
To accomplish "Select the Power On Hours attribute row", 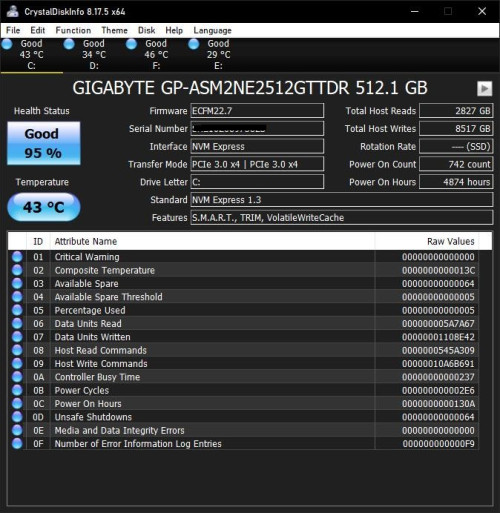I will (243, 404).
